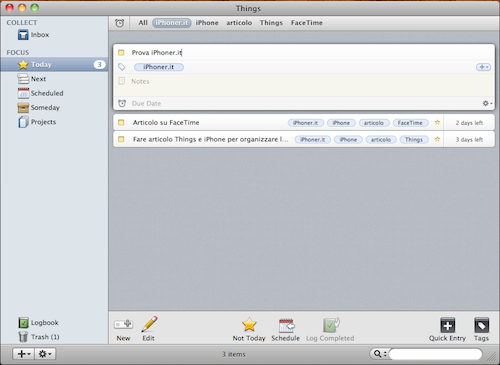Check off Fare articolo Things to-do
The image size is (500, 365).
(x=121, y=139)
